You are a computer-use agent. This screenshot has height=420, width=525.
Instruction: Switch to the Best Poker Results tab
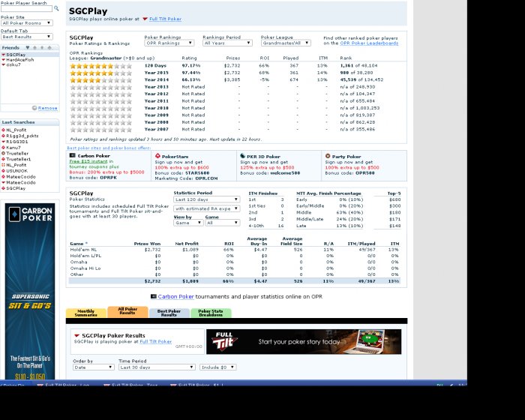169,313
